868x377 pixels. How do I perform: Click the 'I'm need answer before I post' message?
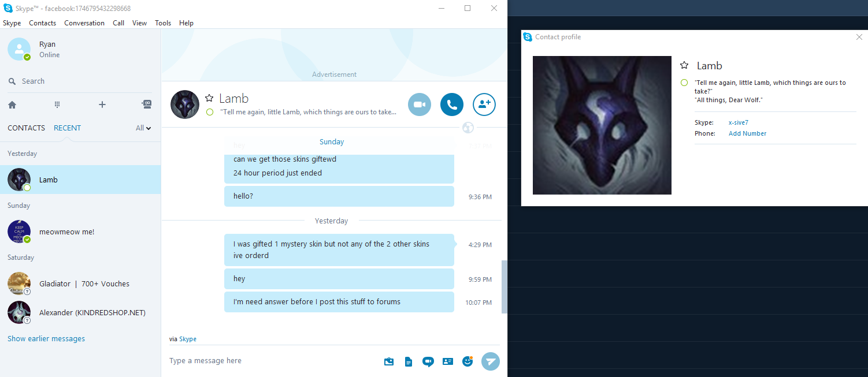pyautogui.click(x=339, y=302)
